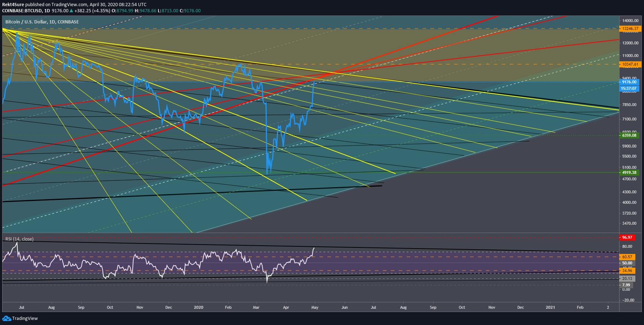Click the RSI (14, close) indicator label
The width and height of the screenshot is (644, 325).
(19, 239)
